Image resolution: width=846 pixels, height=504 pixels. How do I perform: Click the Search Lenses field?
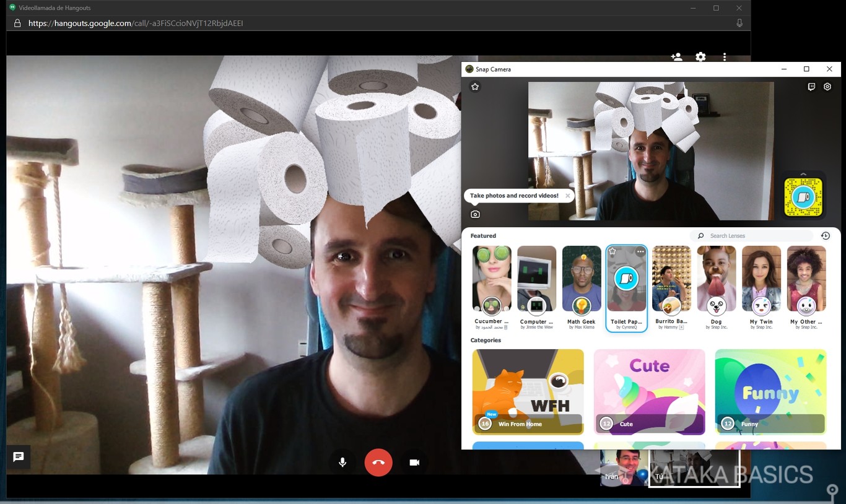tap(751, 235)
